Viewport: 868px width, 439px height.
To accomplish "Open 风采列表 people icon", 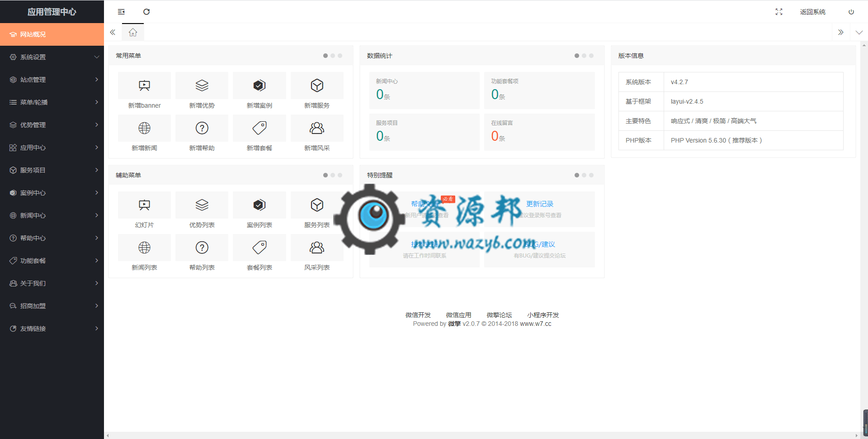I will pos(317,248).
